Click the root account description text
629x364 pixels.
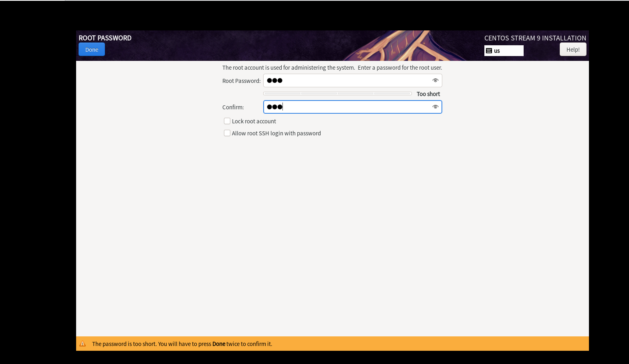332,68
